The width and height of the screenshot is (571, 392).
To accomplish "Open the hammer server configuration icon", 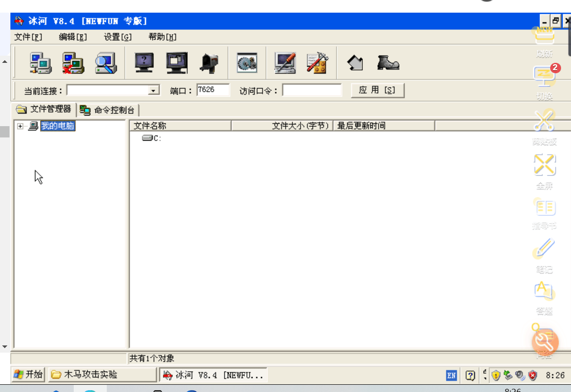I will [317, 63].
